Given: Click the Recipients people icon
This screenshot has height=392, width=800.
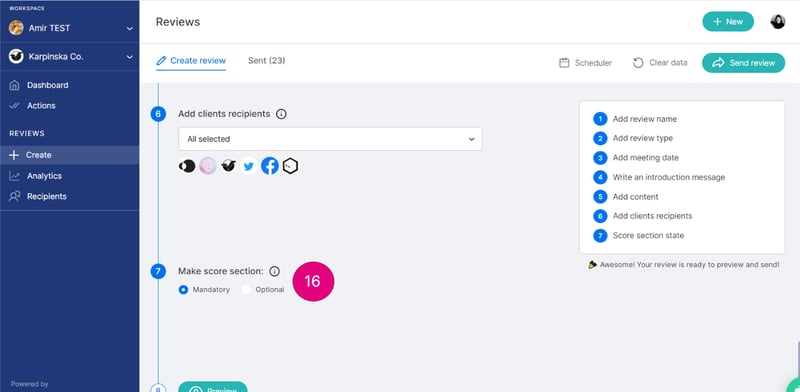Looking at the screenshot, I should (14, 197).
